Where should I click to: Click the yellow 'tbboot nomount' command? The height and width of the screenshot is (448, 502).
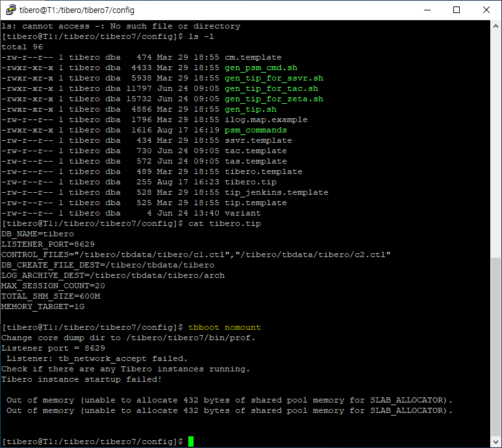pos(225,328)
